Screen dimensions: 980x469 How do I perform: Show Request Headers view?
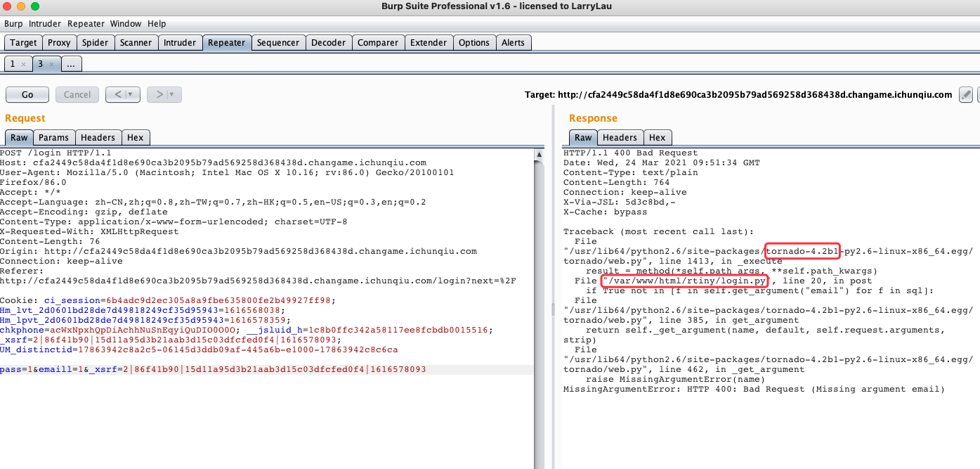pos(98,138)
